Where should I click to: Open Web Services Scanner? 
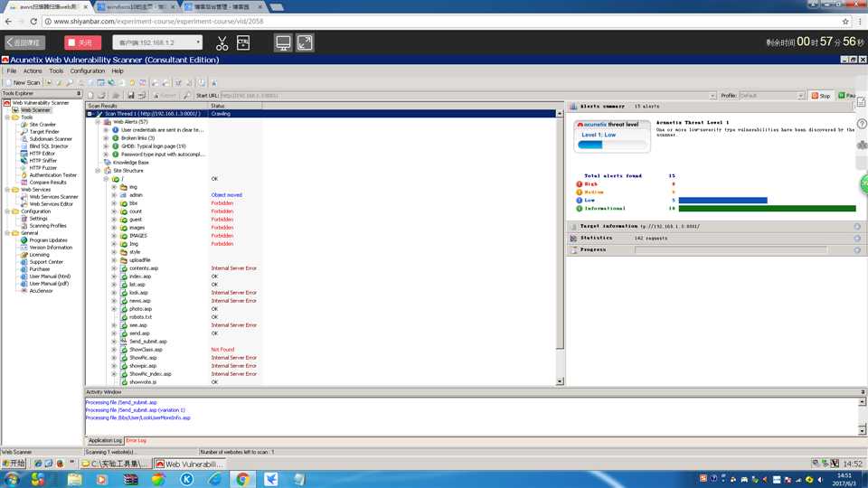coord(53,196)
